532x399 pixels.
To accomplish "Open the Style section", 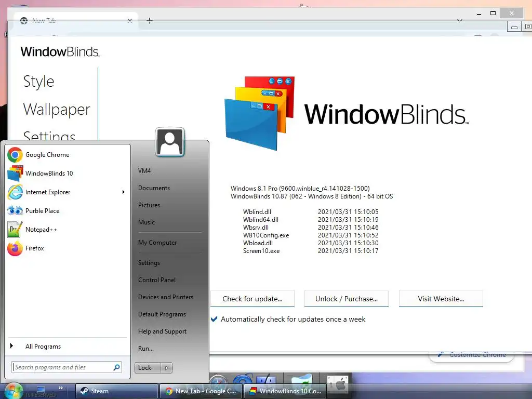I will coord(38,82).
